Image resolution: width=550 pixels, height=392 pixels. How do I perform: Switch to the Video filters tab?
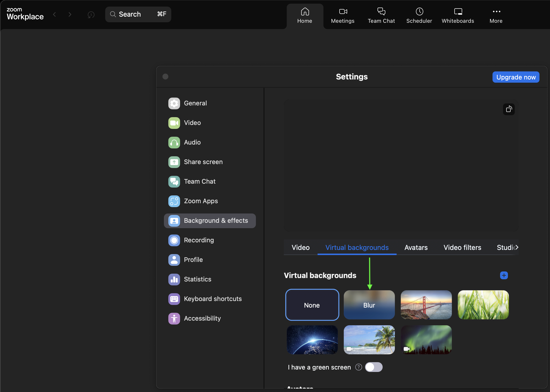tap(462, 247)
